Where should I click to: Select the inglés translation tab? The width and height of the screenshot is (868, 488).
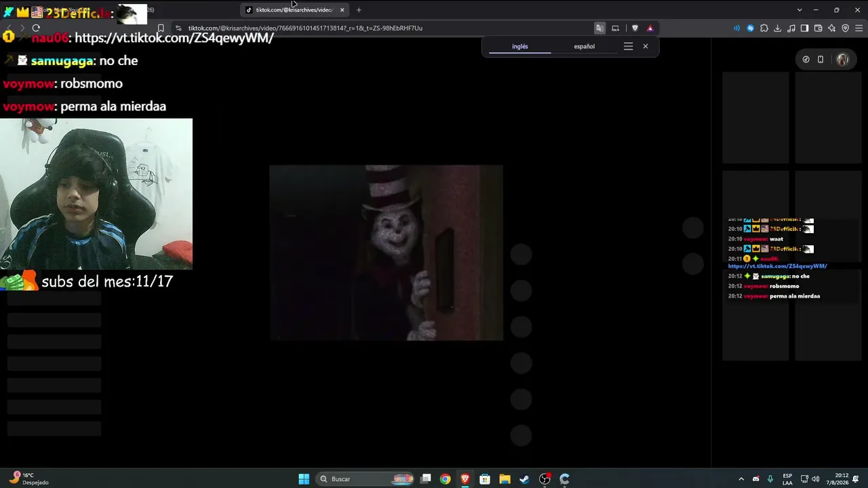(x=520, y=47)
